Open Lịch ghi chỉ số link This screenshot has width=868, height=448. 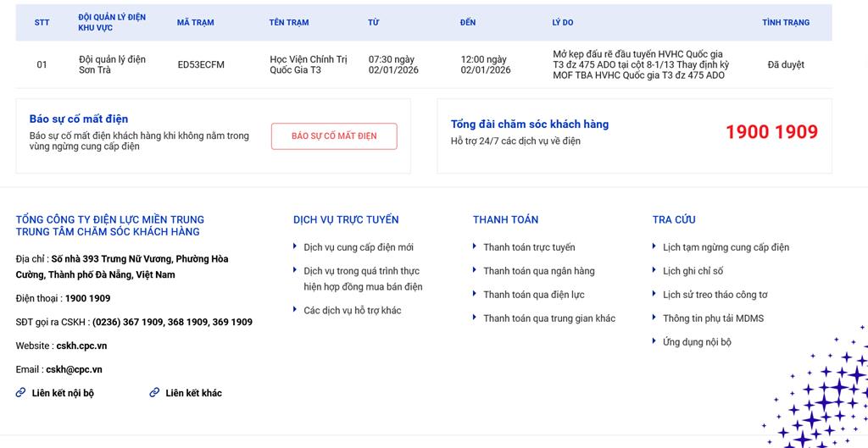[x=693, y=271]
